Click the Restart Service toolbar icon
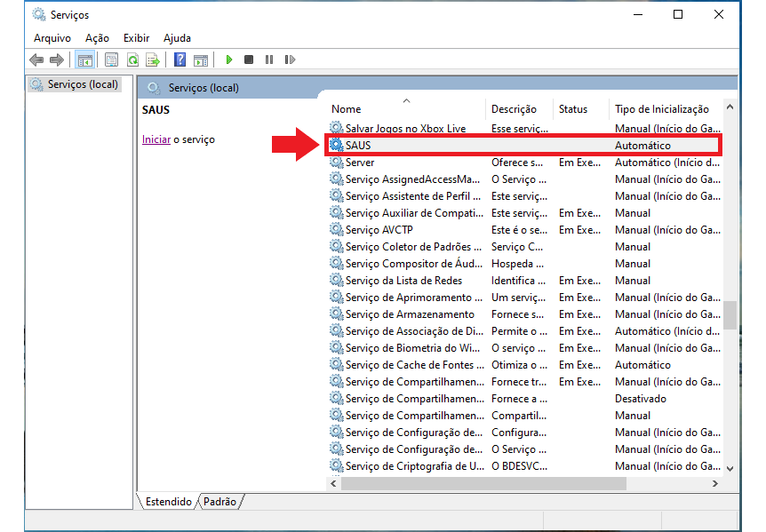 (290, 60)
